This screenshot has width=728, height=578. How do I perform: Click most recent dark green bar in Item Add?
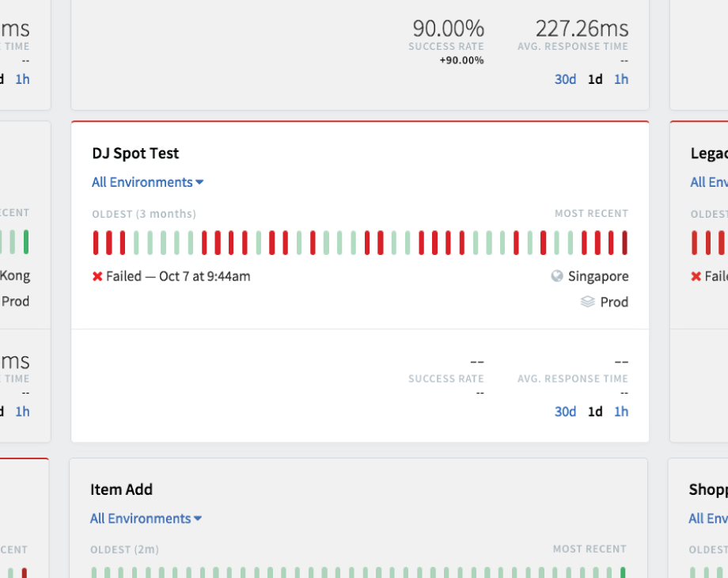tap(623, 572)
